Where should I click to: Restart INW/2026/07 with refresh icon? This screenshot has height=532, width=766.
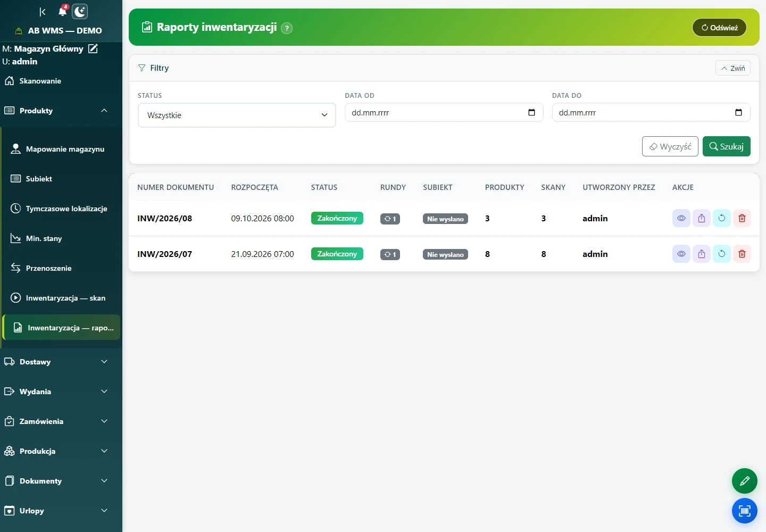coord(722,254)
